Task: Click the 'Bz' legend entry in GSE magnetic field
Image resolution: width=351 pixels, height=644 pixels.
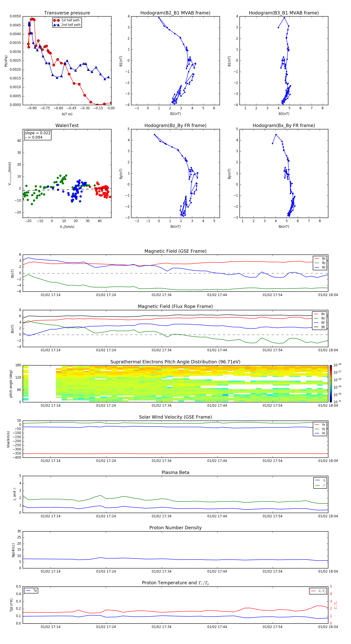Action: tap(320, 267)
